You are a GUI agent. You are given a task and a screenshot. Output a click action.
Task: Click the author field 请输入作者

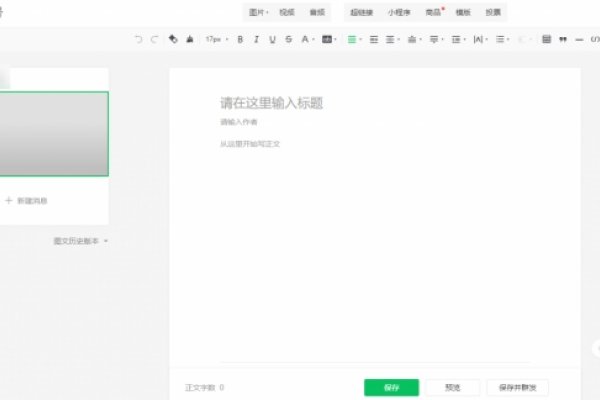point(238,122)
